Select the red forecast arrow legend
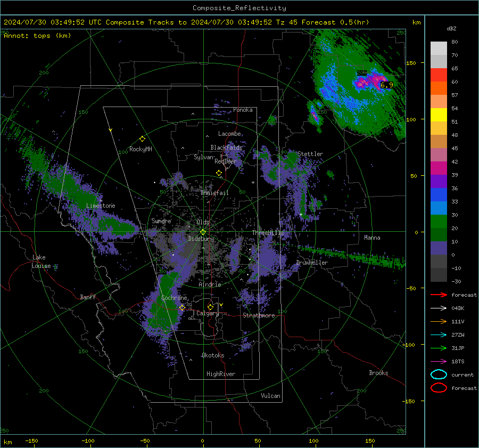 439,295
